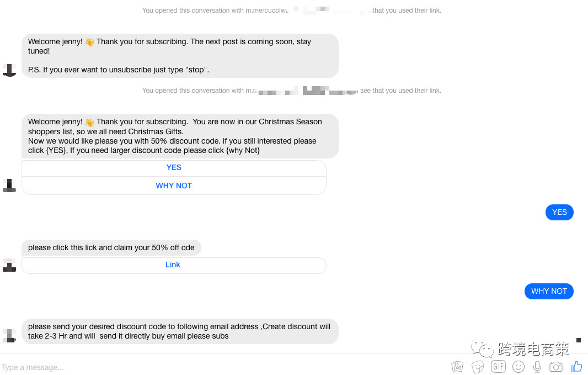Viewport: 588px width, 375px height.
Task: Open the photo attachment picker icon
Action: point(457,367)
